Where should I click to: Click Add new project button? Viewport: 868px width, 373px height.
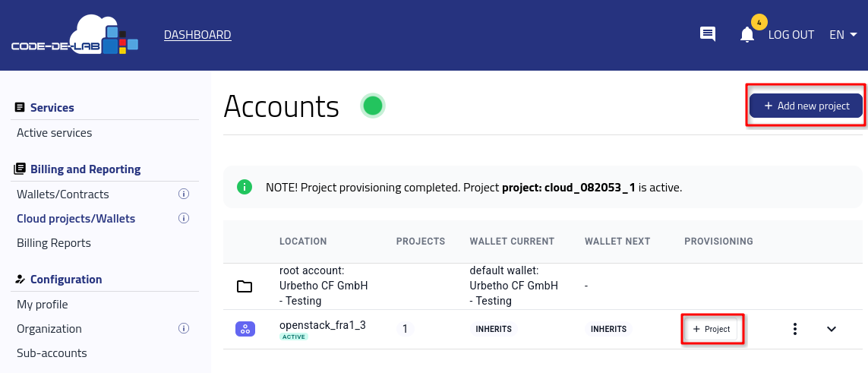coord(806,106)
